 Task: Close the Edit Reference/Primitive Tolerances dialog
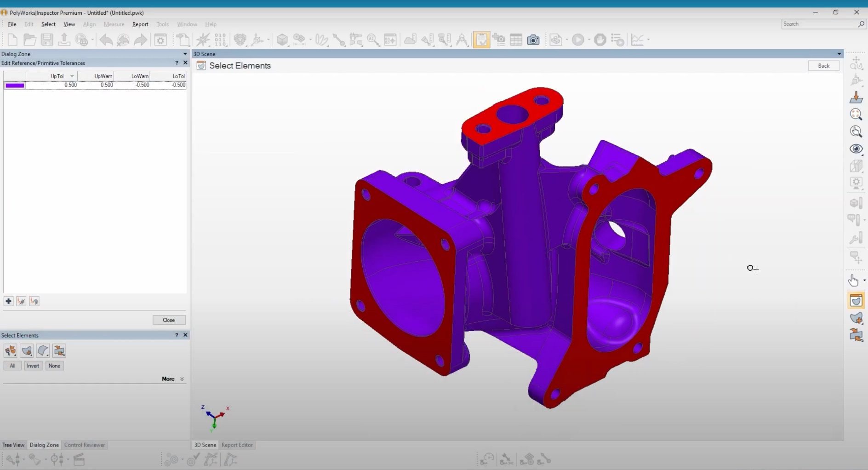(x=185, y=63)
